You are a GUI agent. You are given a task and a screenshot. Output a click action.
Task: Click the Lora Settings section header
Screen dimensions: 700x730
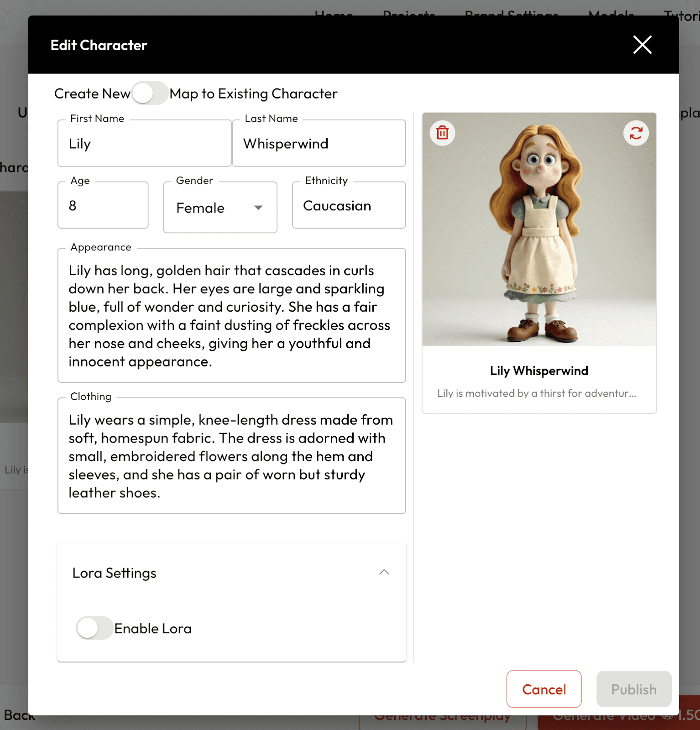231,573
